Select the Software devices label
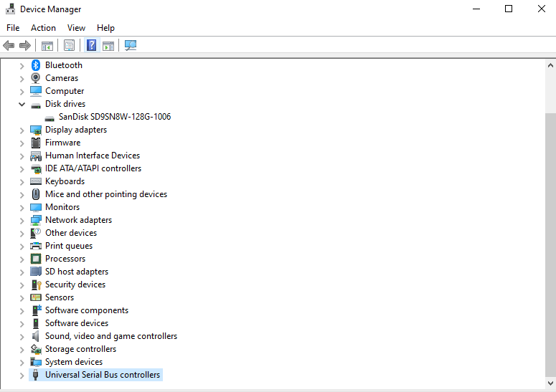The width and height of the screenshot is (556, 392). pos(77,323)
